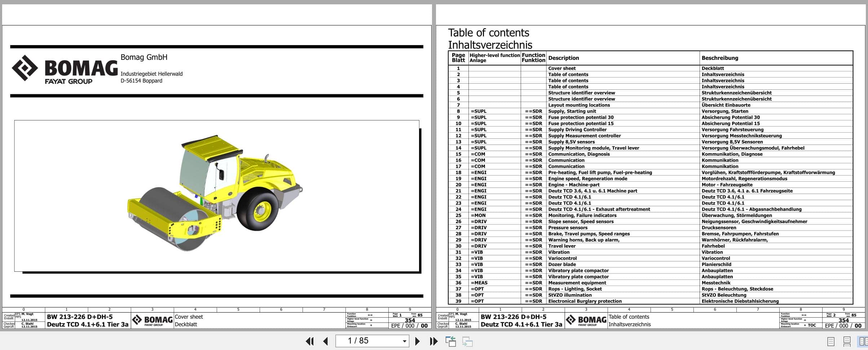Click 'Fuse protection potential 15' row
This screenshot has height=350, width=868.
coord(581,123)
